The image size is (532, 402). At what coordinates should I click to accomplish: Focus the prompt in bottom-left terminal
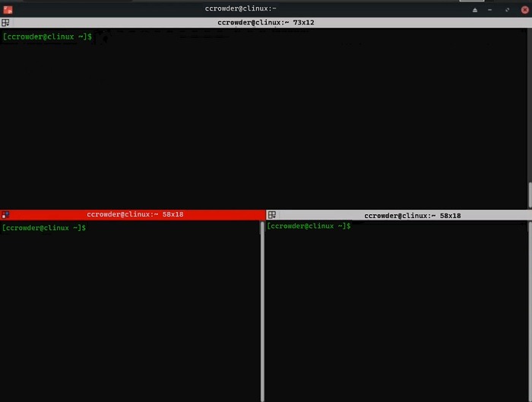[x=44, y=228]
